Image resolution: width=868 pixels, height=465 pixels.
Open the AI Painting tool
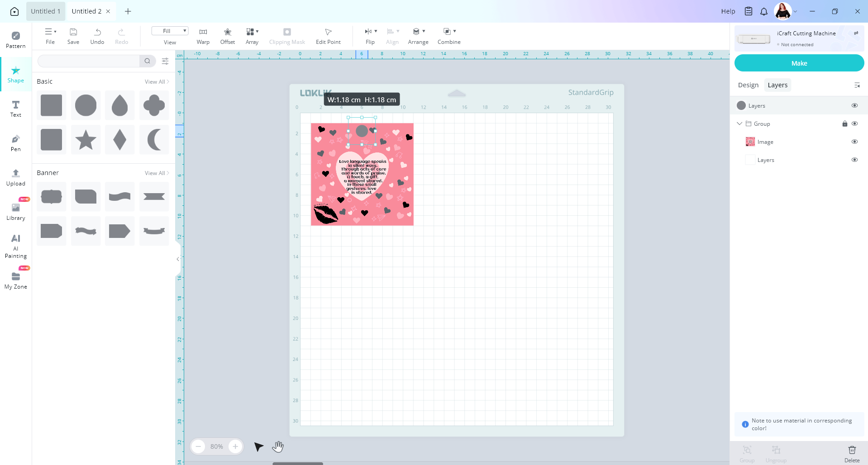pos(16,246)
